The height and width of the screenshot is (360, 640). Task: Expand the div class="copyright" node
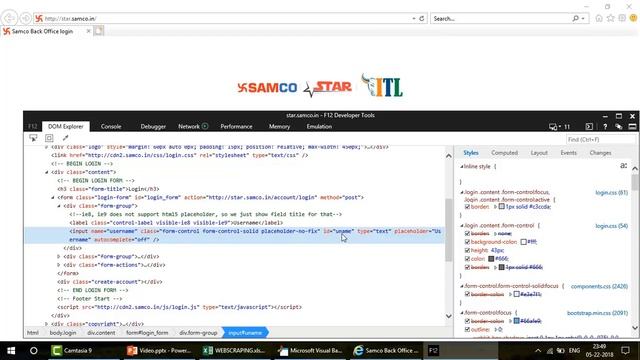47,324
